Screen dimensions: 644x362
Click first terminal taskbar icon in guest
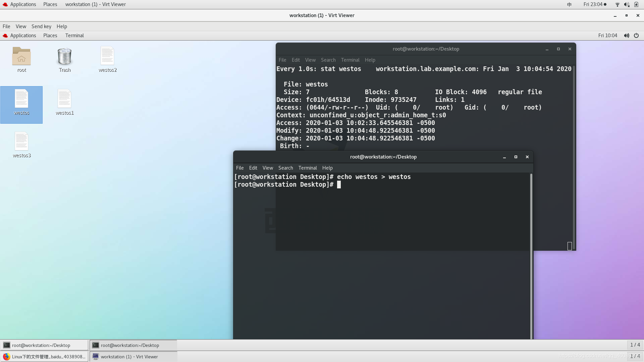pos(7,345)
